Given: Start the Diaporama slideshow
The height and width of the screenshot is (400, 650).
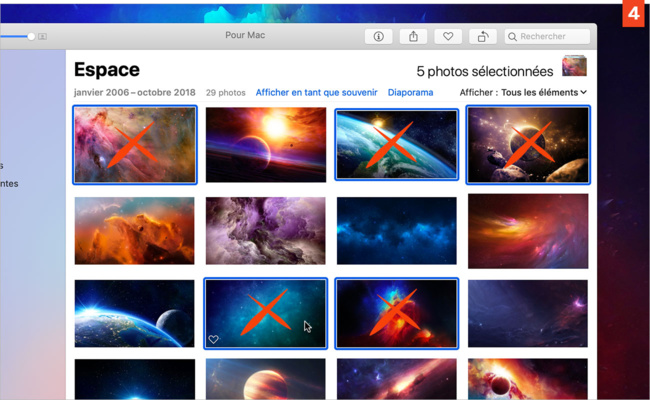Looking at the screenshot, I should pos(410,92).
